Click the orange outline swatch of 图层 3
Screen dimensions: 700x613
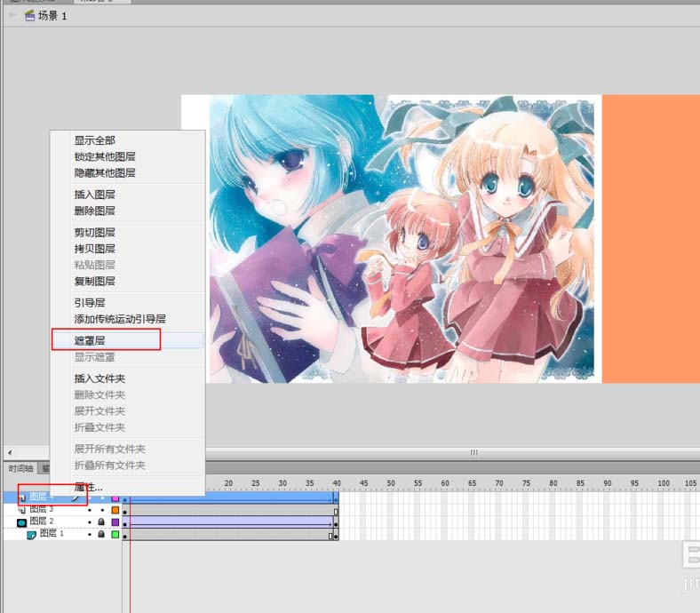tap(115, 510)
